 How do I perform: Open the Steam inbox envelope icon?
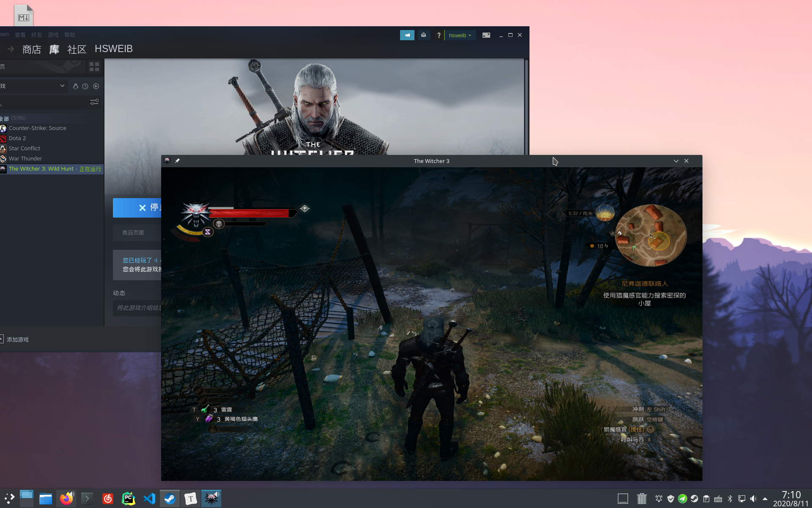423,35
